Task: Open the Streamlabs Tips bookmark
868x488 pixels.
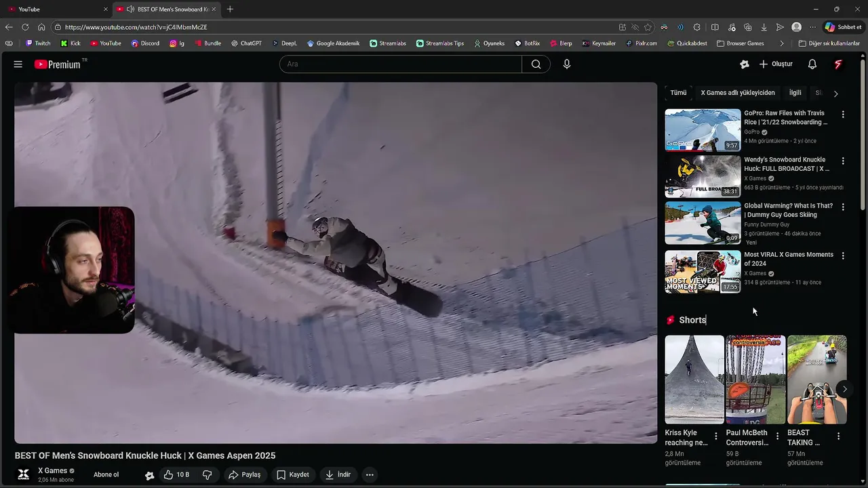Action: (440, 43)
